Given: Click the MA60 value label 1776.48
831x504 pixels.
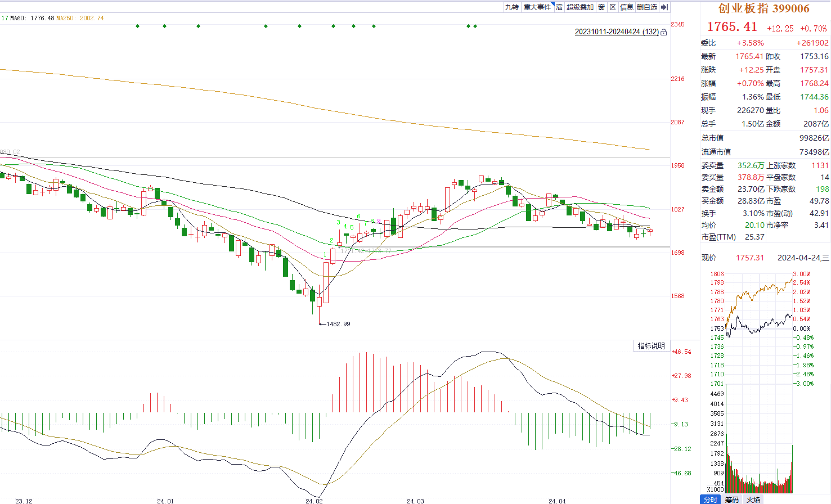Looking at the screenshot, I should click(x=43, y=18).
